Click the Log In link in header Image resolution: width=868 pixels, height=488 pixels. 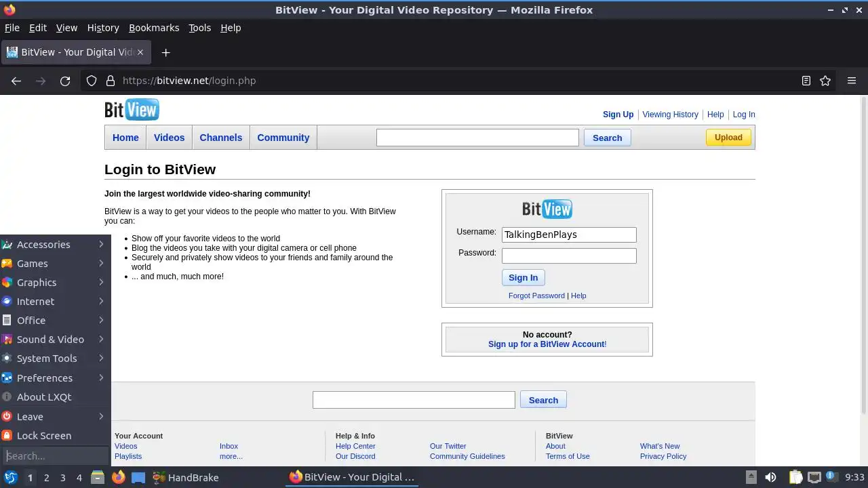(744, 115)
